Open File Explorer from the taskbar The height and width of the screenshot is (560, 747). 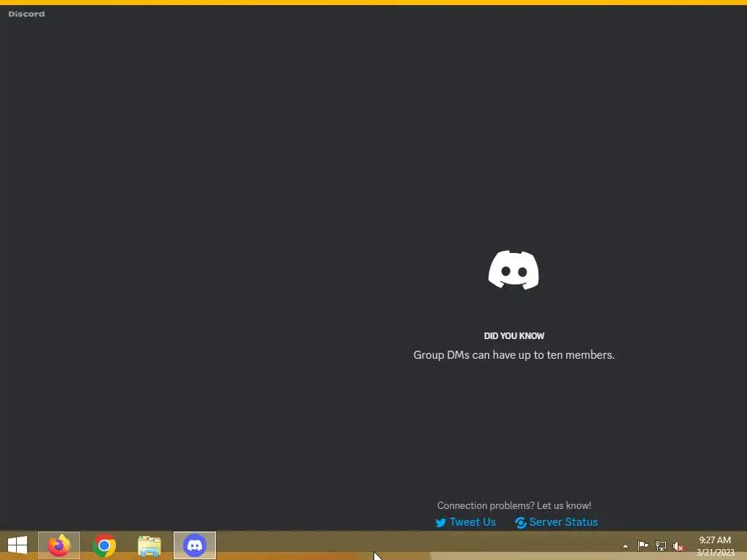[150, 545]
